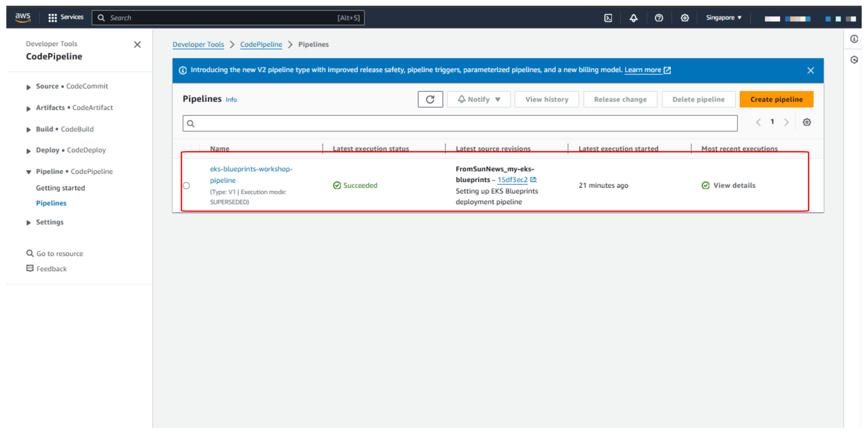This screenshot has width=868, height=435.
Task: Collapse Pipeline CodePipeline section
Action: pyautogui.click(x=29, y=172)
